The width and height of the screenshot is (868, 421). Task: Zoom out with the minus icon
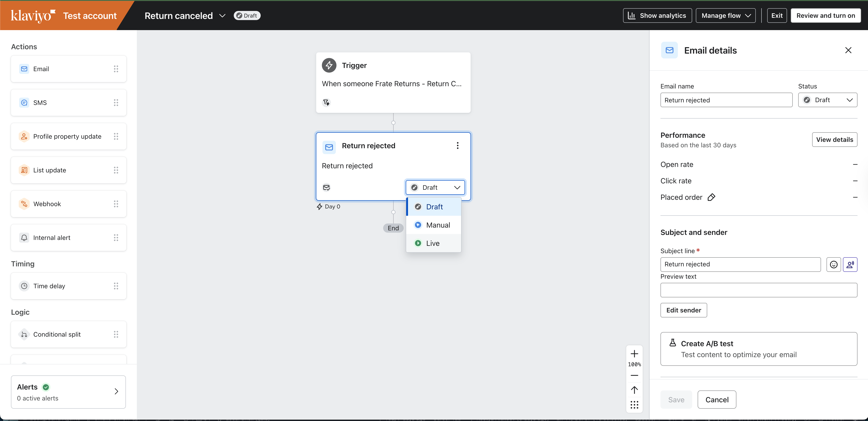pos(634,375)
